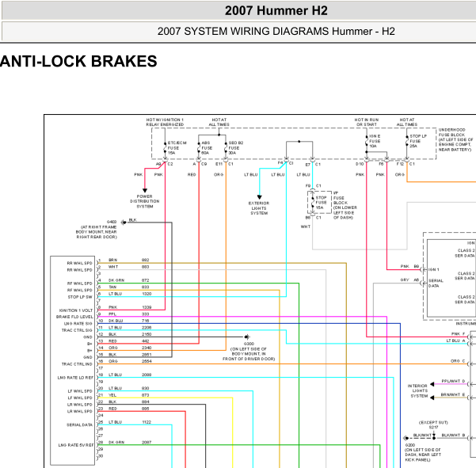Click the "WHT" label below stop fuse
The height and width of the screenshot is (468, 476).
[306, 226]
